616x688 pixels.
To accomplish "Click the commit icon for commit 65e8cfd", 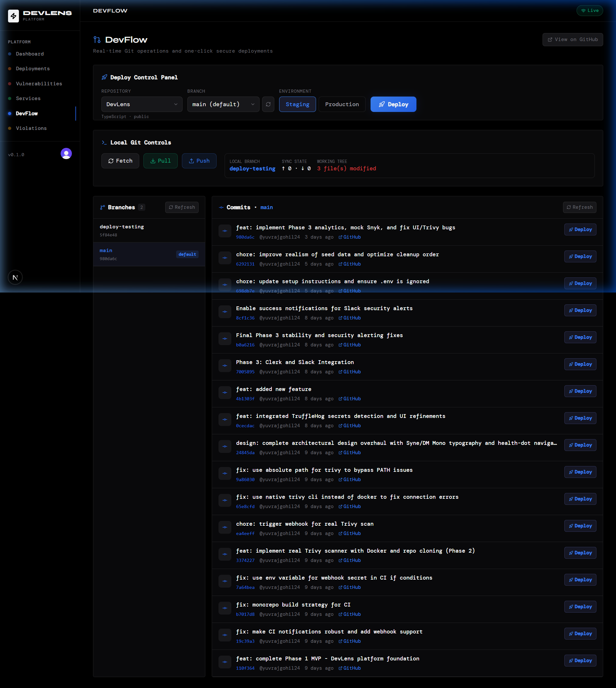I will (225, 500).
